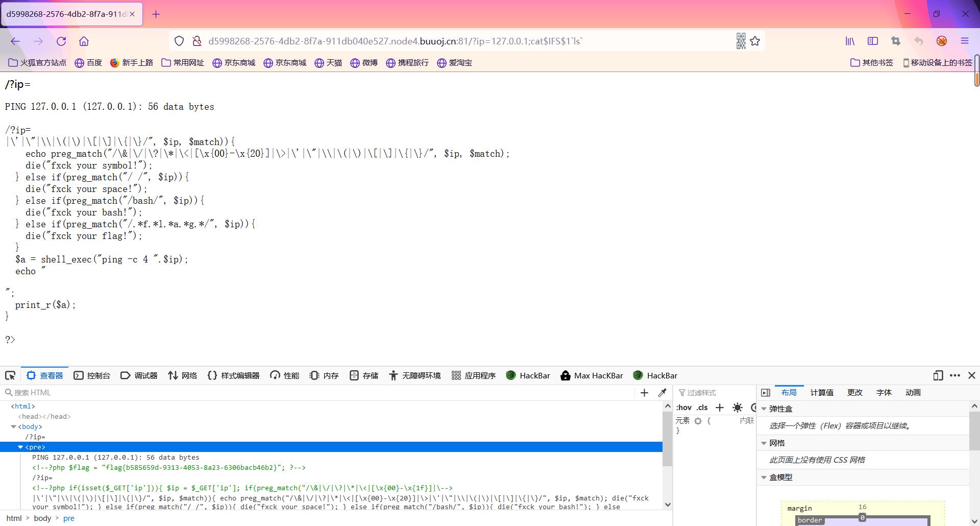980x526 pixels.
Task: Open the 性能 performance tab
Action: point(284,376)
